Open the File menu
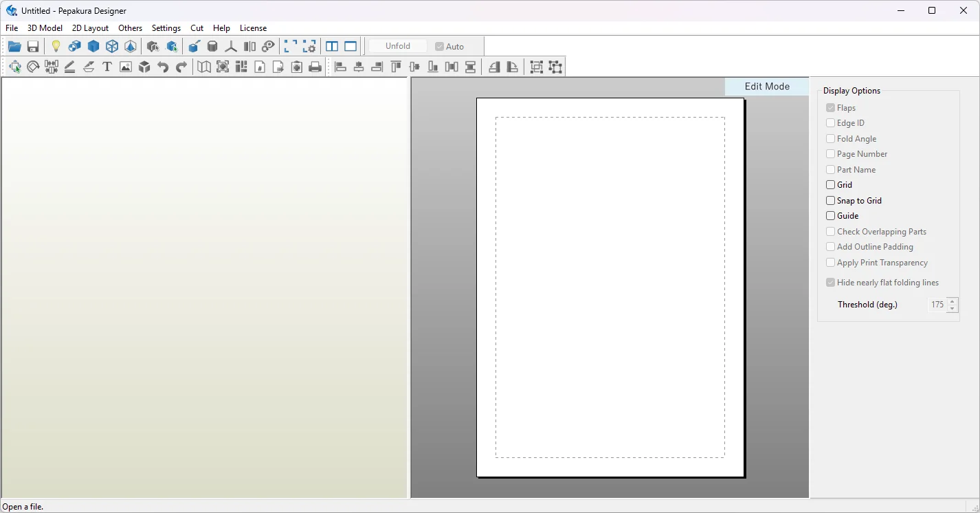 pos(12,28)
